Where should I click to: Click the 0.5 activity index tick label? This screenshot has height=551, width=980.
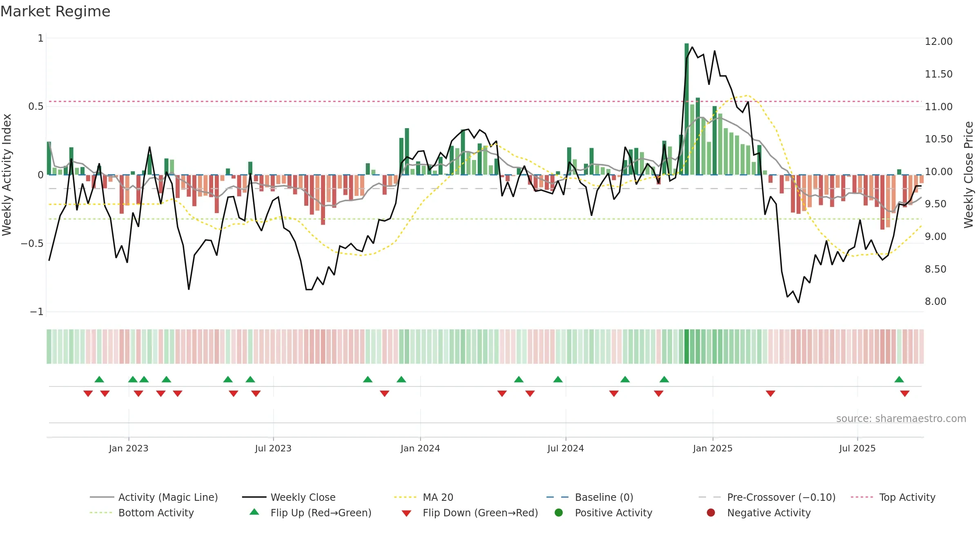(36, 107)
